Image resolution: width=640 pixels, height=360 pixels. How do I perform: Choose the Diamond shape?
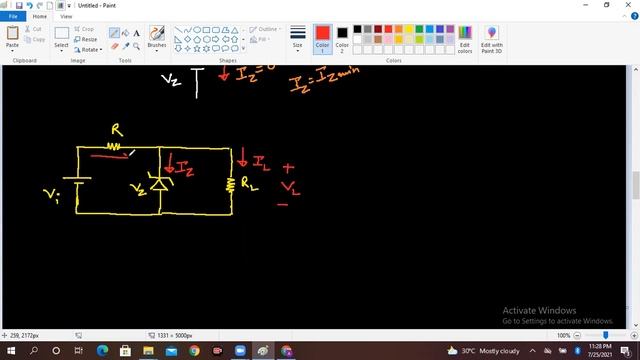tap(188, 40)
